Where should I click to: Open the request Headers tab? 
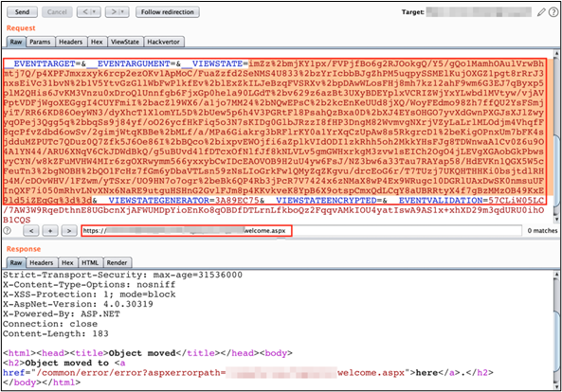tap(71, 42)
